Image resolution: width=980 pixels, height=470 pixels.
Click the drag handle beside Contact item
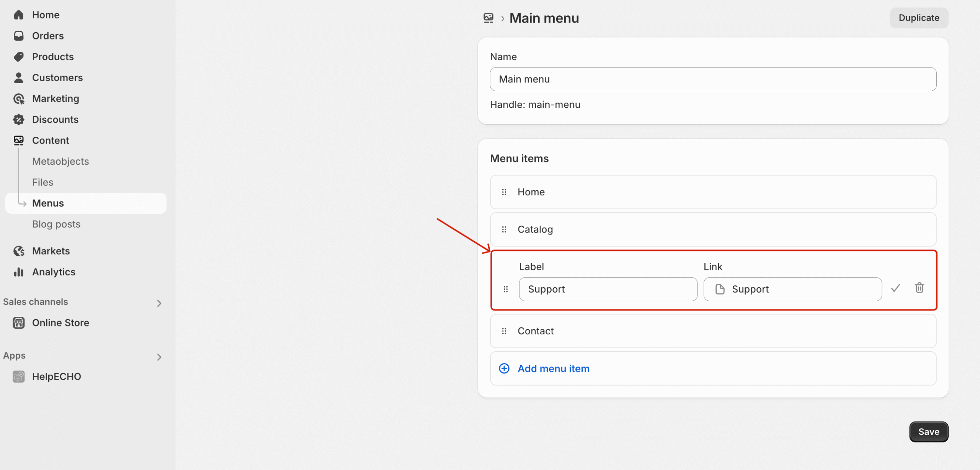[x=504, y=331]
